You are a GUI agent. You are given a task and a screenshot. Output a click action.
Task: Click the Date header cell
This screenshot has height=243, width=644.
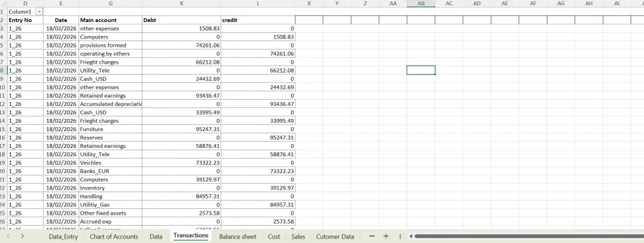point(61,20)
